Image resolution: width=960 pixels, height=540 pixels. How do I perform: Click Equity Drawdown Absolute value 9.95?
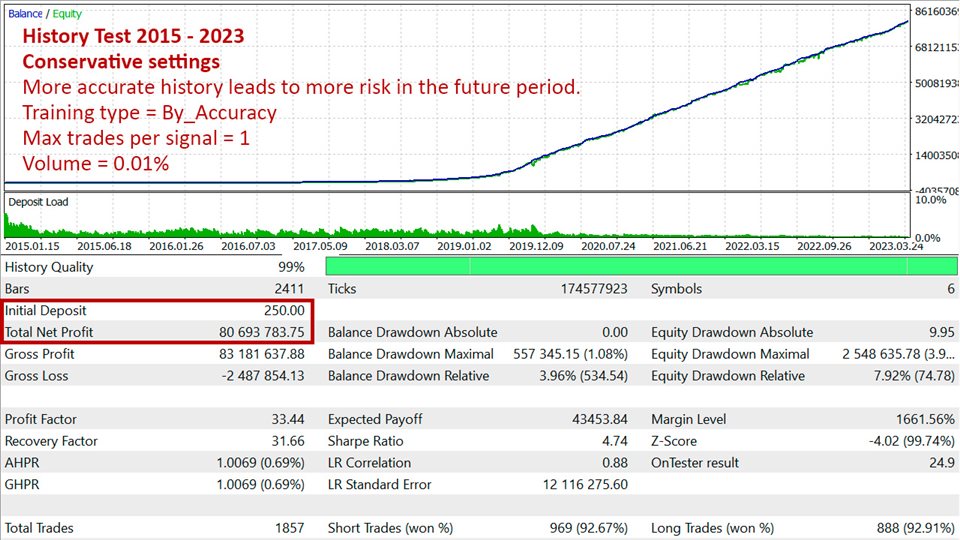point(942,332)
